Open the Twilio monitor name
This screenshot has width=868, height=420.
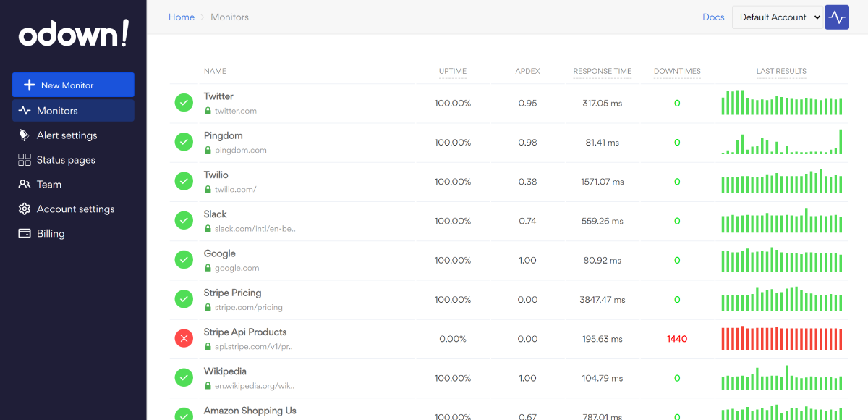click(216, 175)
